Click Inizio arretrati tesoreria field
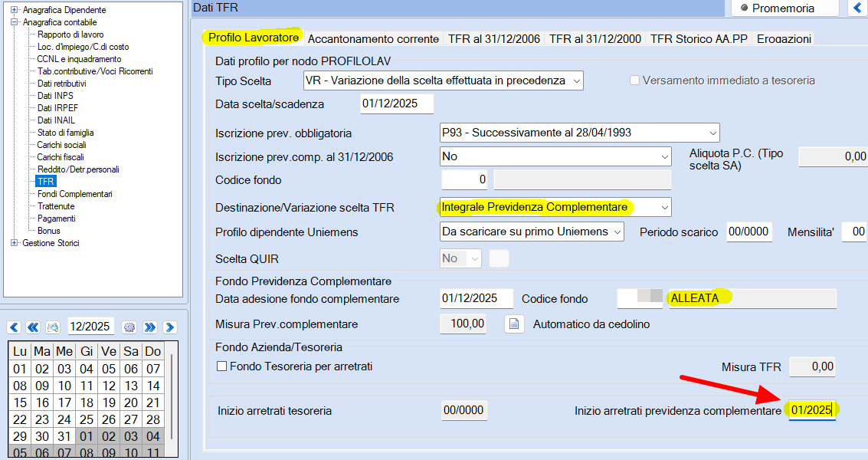 click(464, 411)
